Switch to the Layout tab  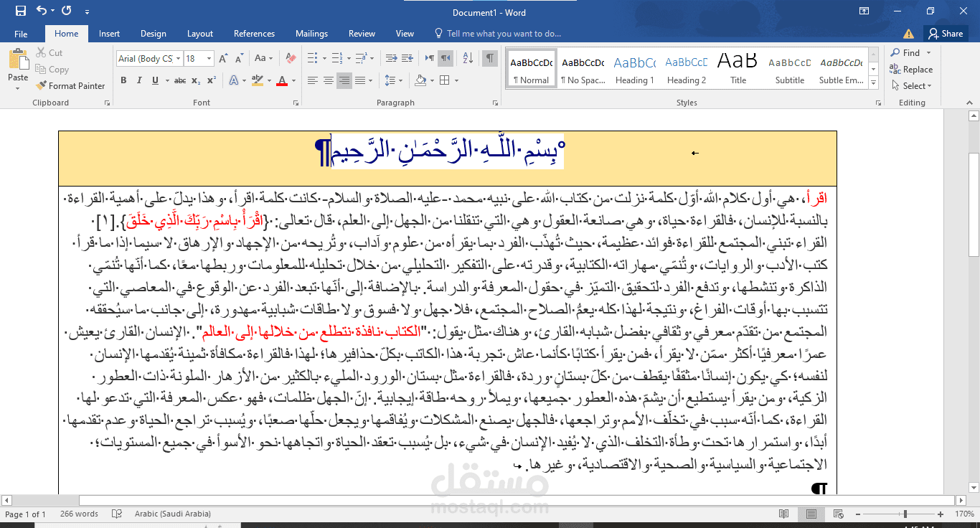pos(200,34)
